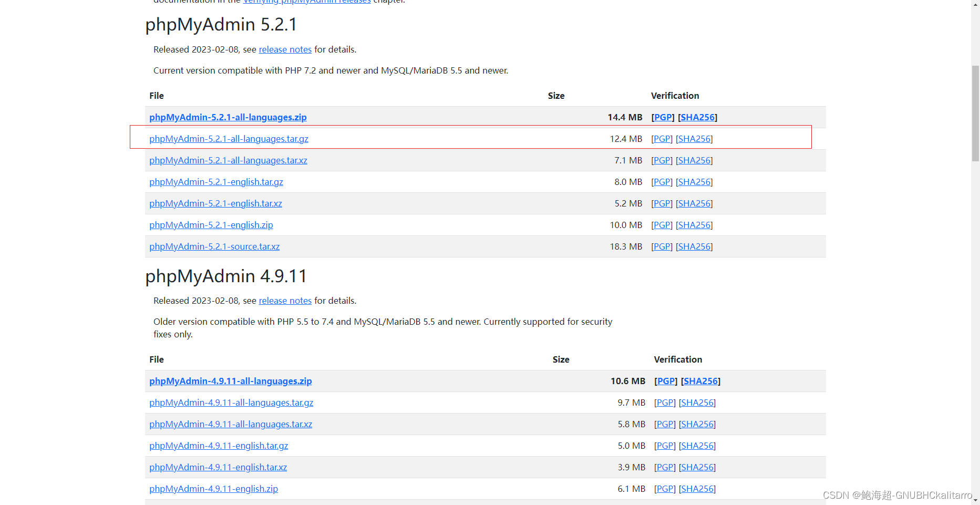Open release notes for phpMyAdmin 5.2.1

tap(285, 49)
